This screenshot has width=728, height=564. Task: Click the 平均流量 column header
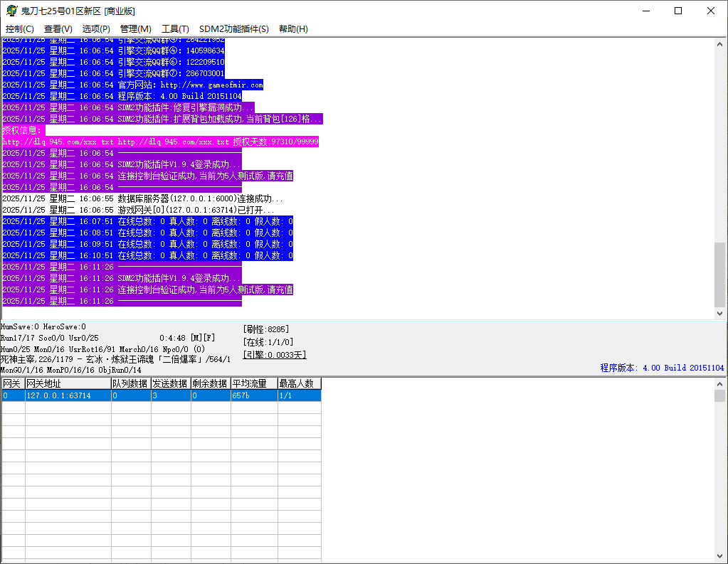[253, 384]
